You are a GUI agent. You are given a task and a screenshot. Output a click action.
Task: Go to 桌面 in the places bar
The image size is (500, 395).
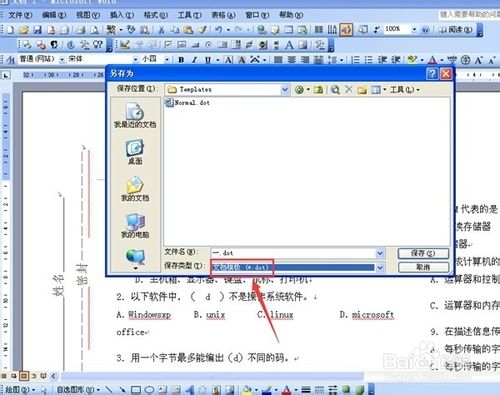135,152
